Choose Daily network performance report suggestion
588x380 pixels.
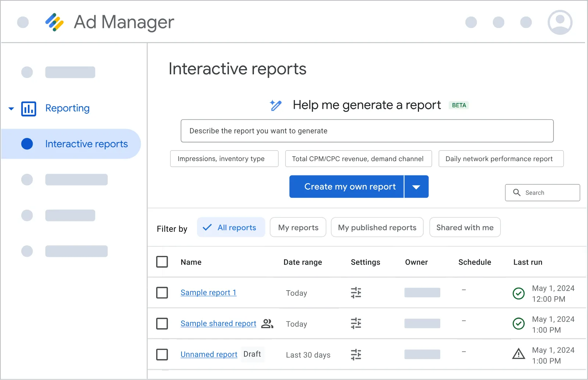pyautogui.click(x=501, y=159)
